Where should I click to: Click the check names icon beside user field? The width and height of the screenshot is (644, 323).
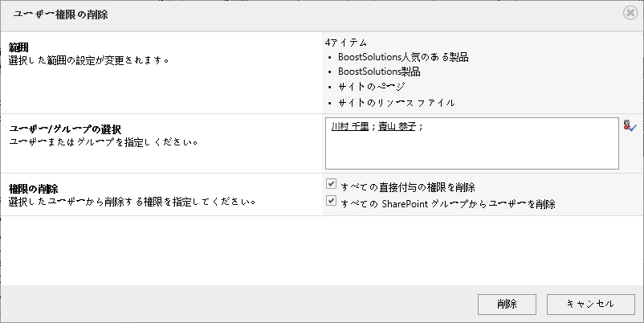630,126
